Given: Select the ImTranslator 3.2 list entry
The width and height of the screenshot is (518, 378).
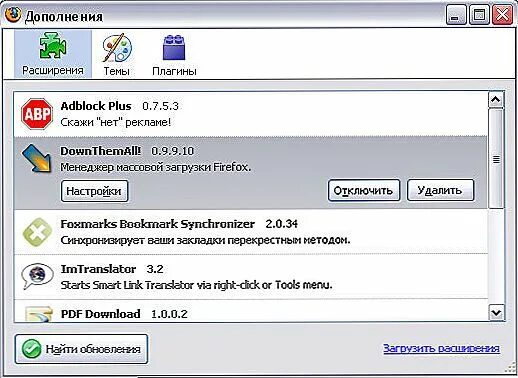Looking at the screenshot, I should coord(251,277).
